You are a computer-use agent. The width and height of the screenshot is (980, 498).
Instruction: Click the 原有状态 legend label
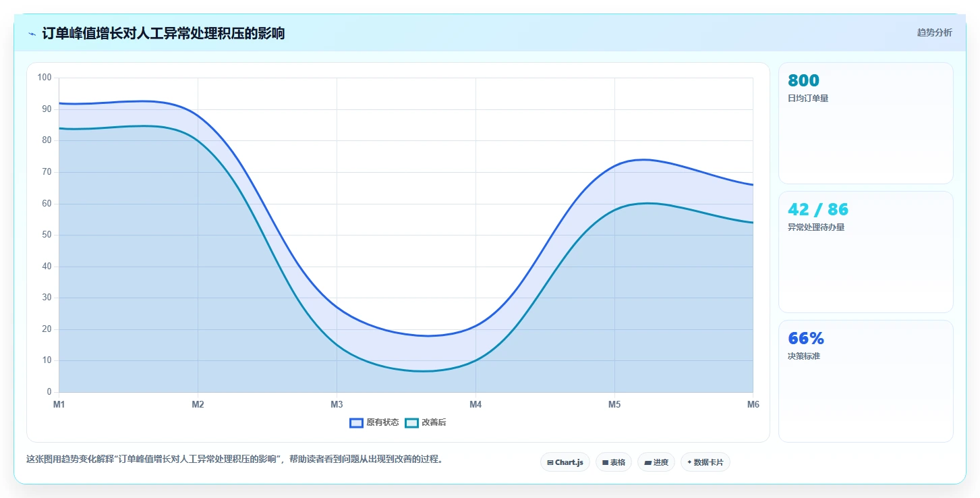(382, 423)
